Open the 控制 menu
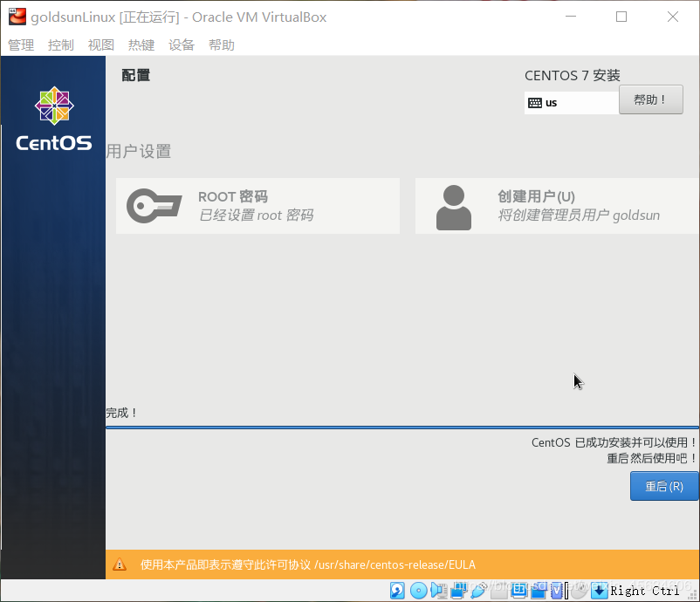The image size is (700, 602). (61, 45)
